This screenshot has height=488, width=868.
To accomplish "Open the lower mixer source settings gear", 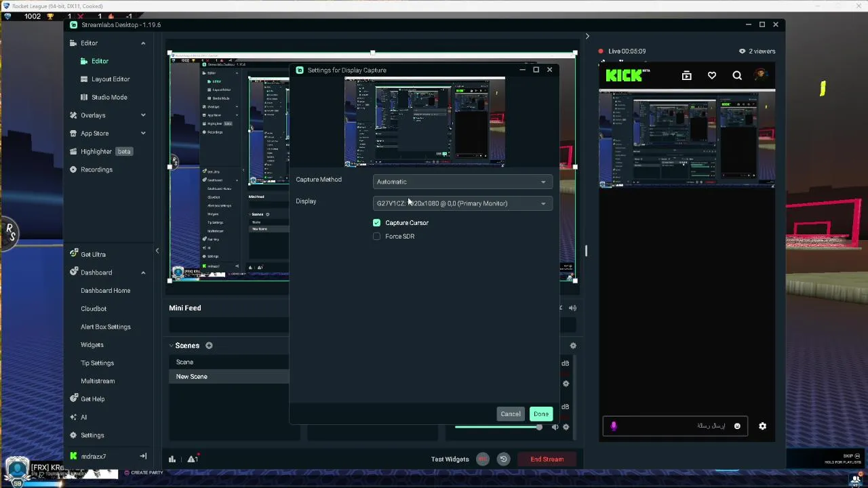I will [x=566, y=427].
